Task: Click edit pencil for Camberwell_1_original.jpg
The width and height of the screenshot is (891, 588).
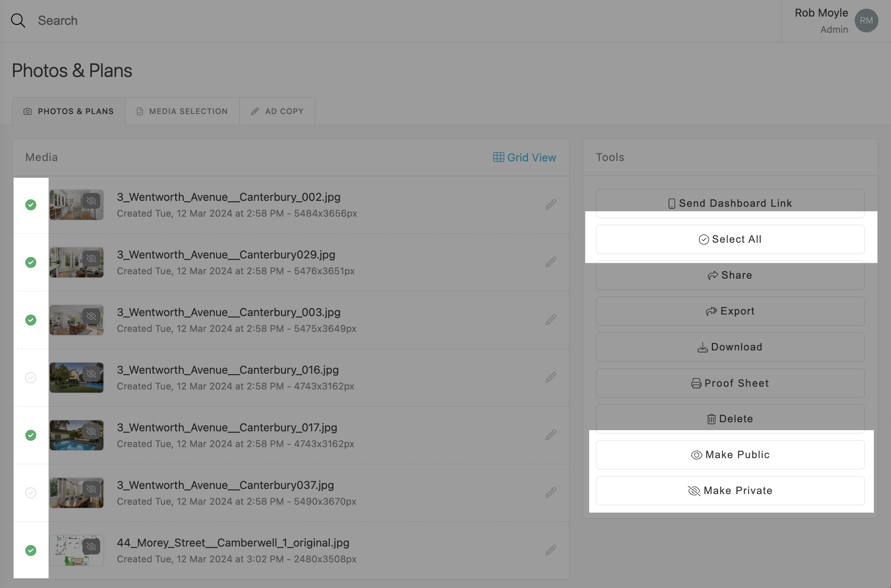Action: point(551,550)
